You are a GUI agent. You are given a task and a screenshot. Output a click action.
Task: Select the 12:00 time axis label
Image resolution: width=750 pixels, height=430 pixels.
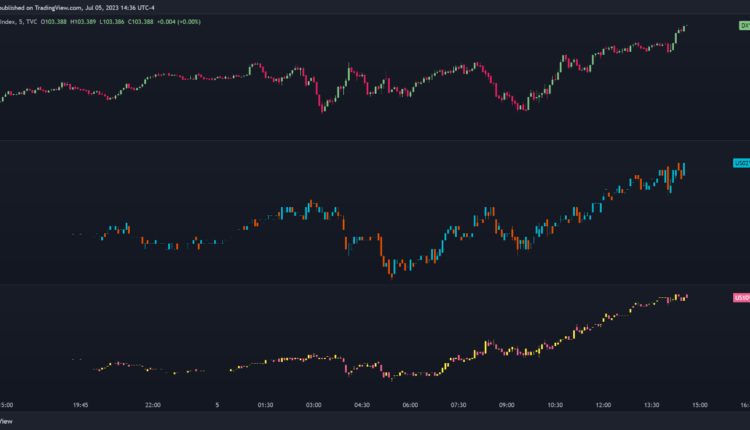[x=603, y=405]
